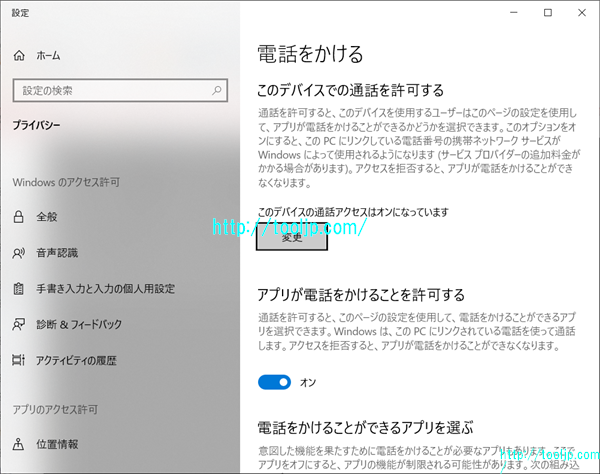
Task: Open 位置情報 settings
Action: coord(57,444)
